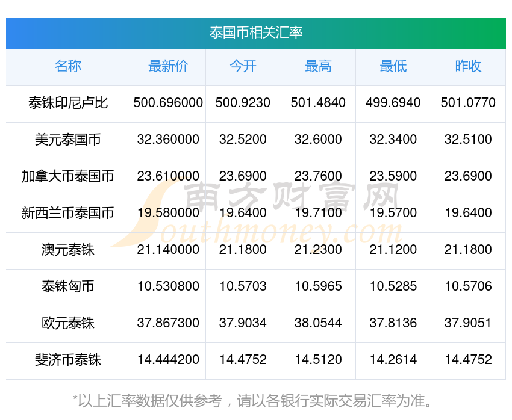Select the low value 499.6940

coord(393,103)
